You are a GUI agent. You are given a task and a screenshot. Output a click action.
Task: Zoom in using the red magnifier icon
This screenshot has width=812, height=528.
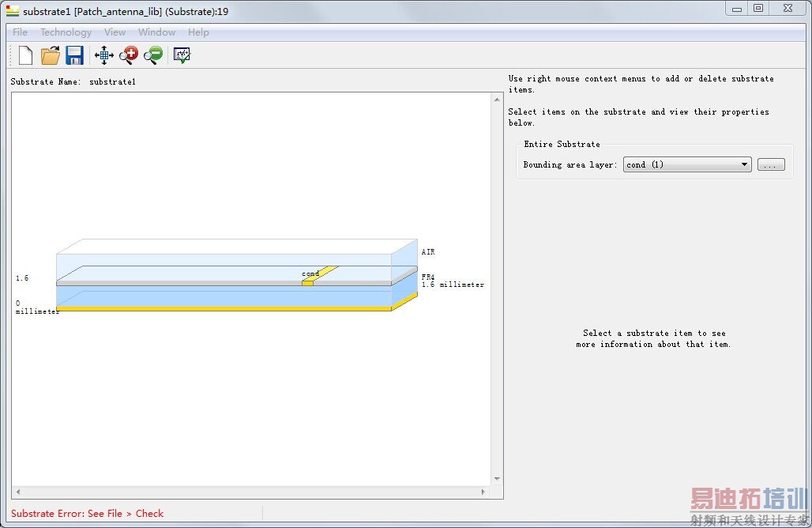(x=128, y=55)
